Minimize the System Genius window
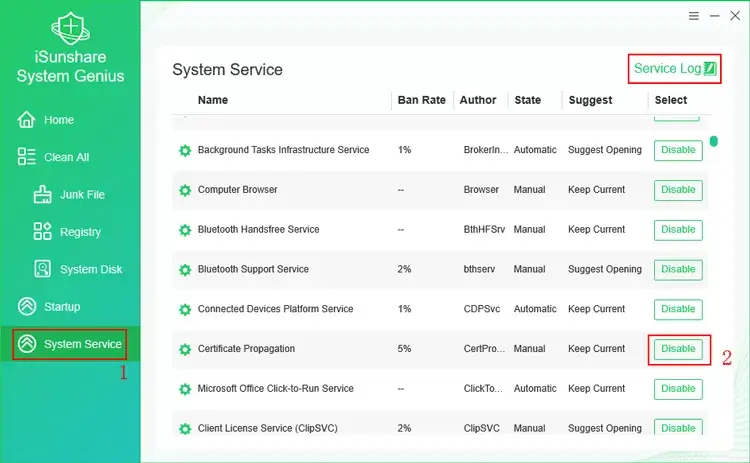Image resolution: width=750 pixels, height=463 pixels. pyautogui.click(x=715, y=16)
